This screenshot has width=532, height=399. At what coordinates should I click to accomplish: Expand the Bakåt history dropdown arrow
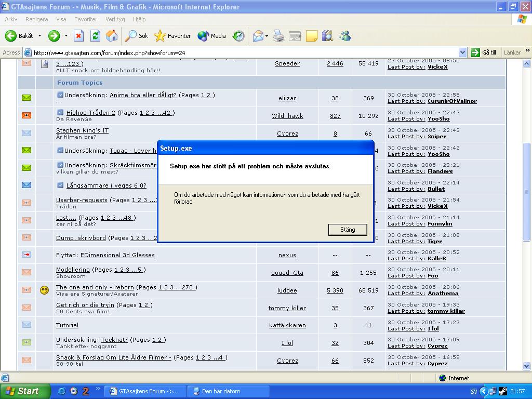pyautogui.click(x=39, y=36)
